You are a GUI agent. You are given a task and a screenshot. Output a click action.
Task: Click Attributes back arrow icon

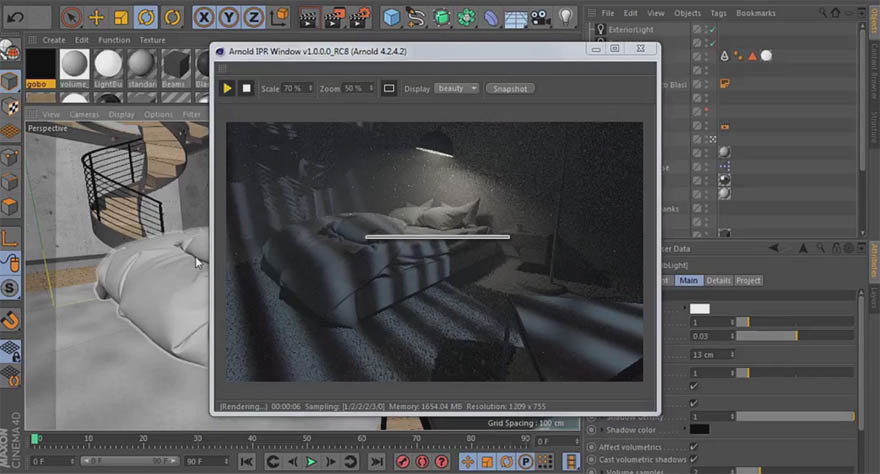773,247
